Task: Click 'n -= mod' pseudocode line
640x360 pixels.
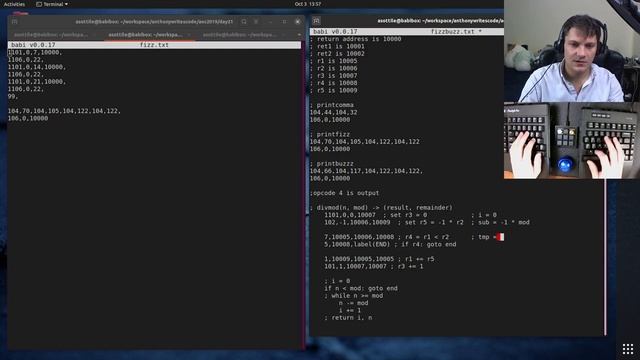Action: [353, 303]
